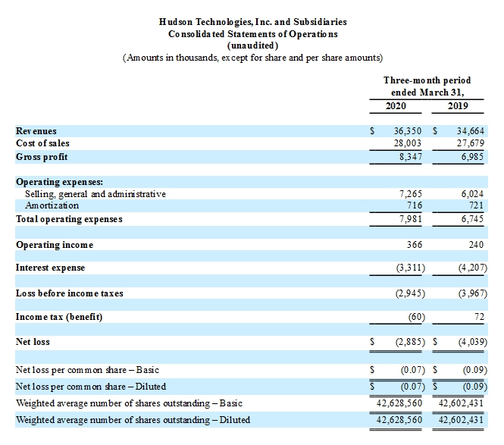
Task: Click amortization value 721
Action: pos(477,205)
